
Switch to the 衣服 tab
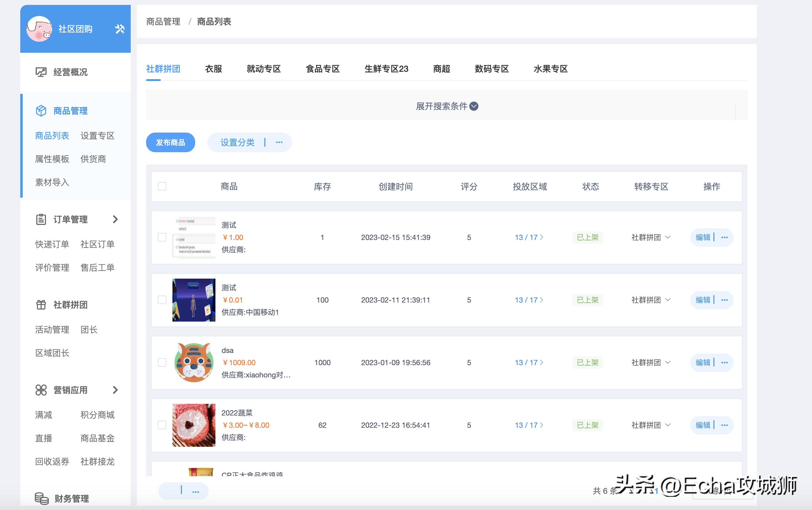[214, 69]
